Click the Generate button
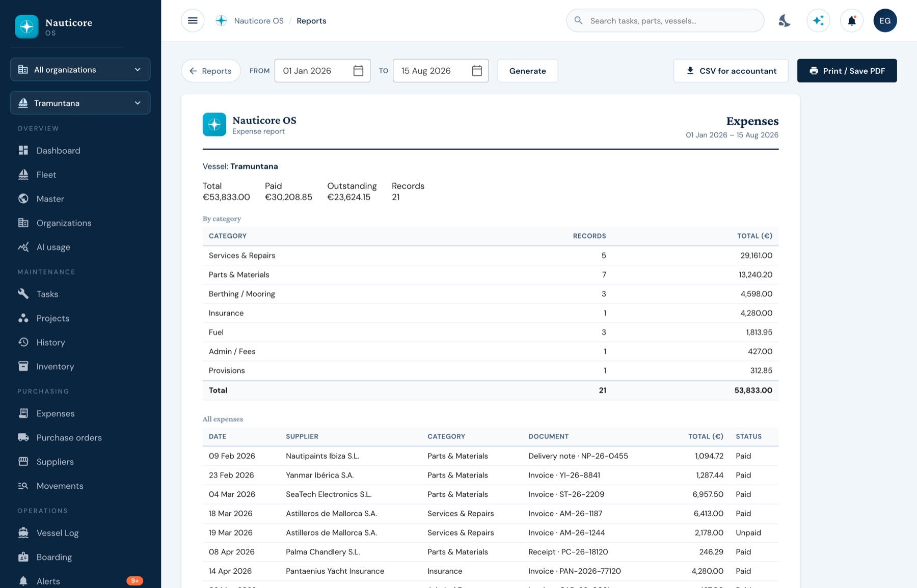This screenshot has height=588, width=917. coord(527,71)
